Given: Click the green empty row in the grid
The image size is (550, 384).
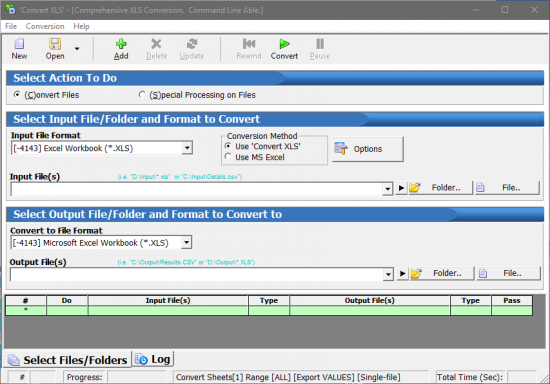Looking at the screenshot, I should (x=269, y=311).
